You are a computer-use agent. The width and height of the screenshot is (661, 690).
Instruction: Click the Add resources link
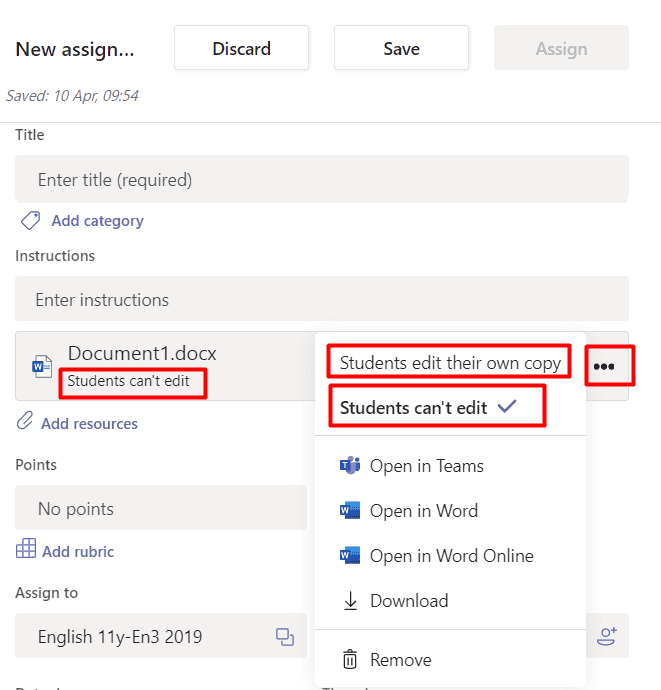click(x=89, y=423)
